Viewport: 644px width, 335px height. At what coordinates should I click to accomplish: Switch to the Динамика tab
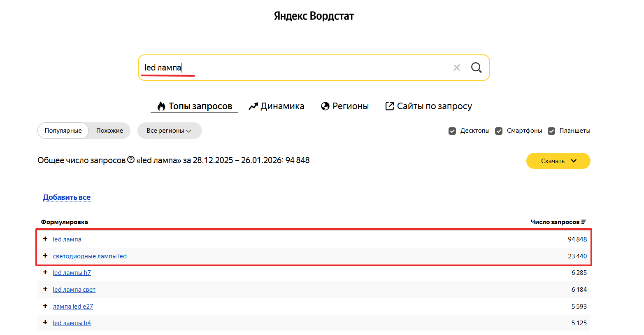pos(277,106)
